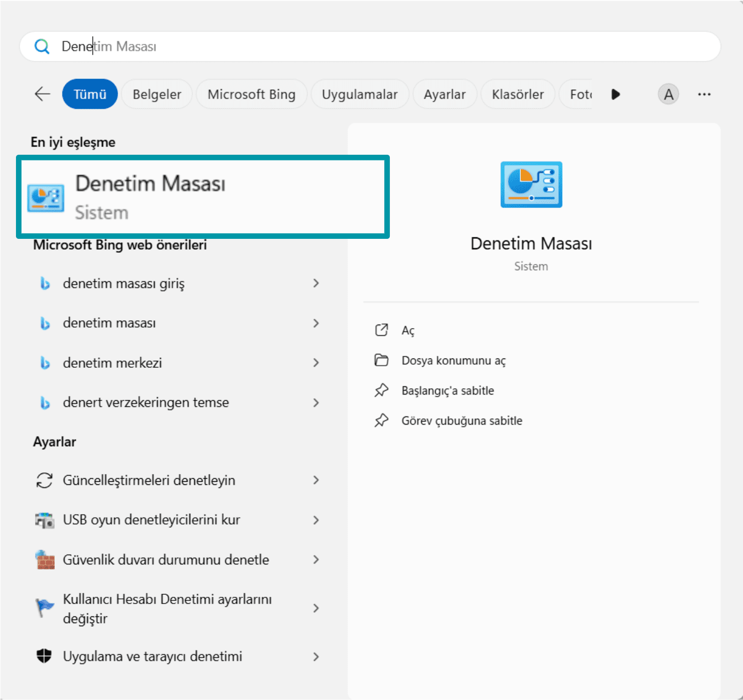The width and height of the screenshot is (743, 700).
Task: Click the shield icon for Uygulama ve tarayıcı denetimi
Action: coord(44,656)
